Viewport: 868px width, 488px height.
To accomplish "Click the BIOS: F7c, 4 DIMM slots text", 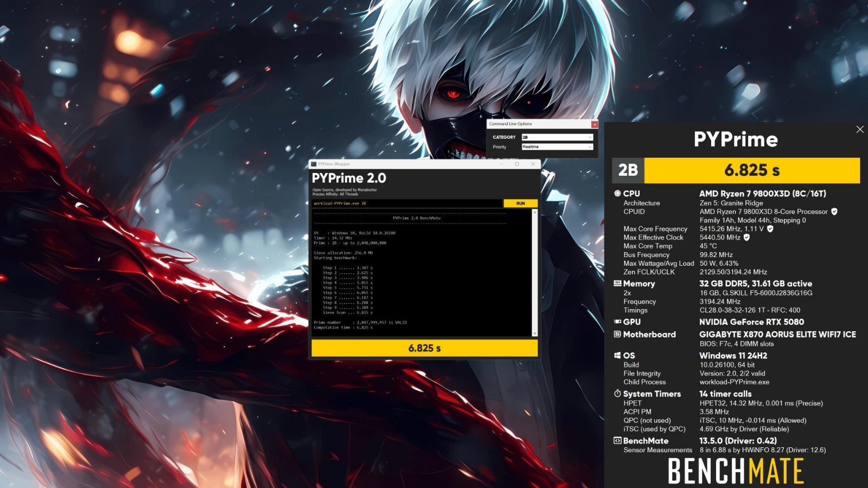I will click(x=737, y=344).
